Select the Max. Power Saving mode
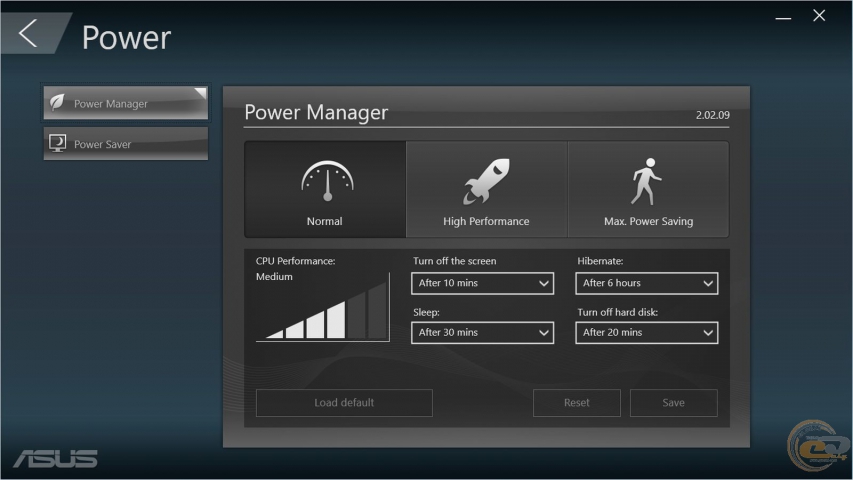This screenshot has width=853, height=480. point(648,189)
